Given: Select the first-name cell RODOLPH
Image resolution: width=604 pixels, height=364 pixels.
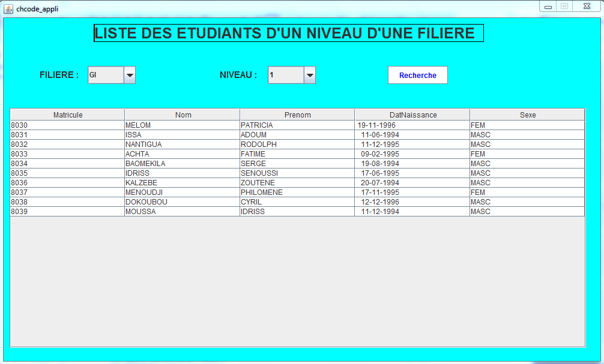Looking at the screenshot, I should (297, 145).
